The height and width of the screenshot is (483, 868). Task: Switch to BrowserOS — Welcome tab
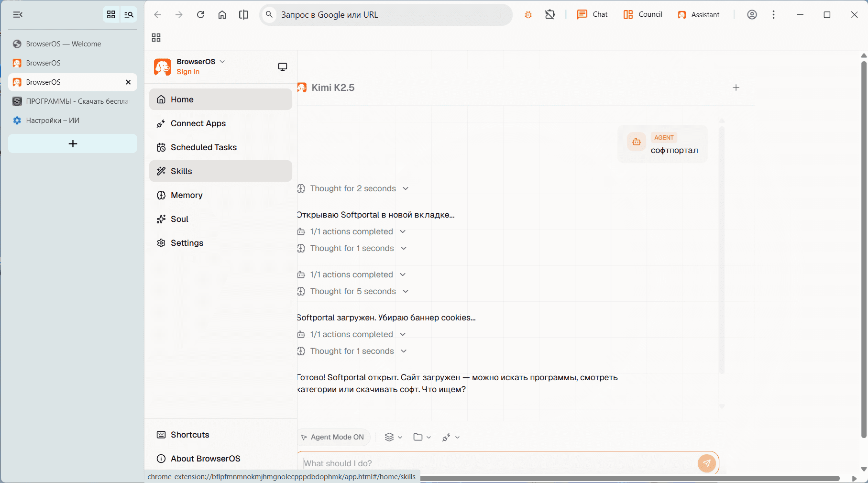tap(73, 44)
